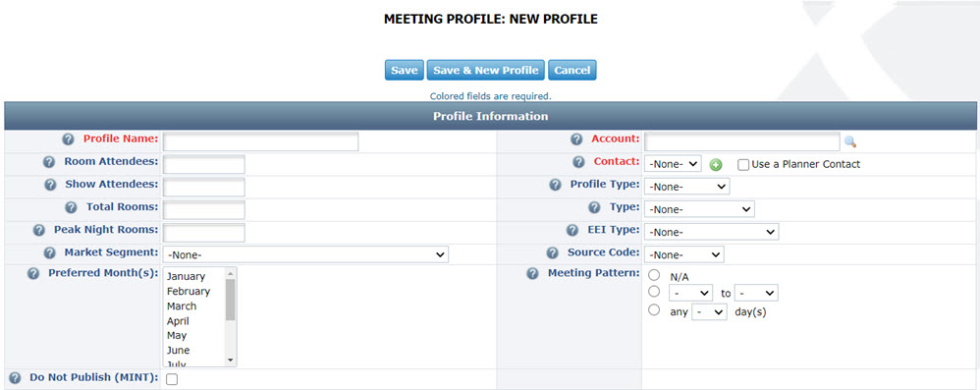This screenshot has height=390, width=980.
Task: Click help icon beside Type label
Action: point(595,207)
